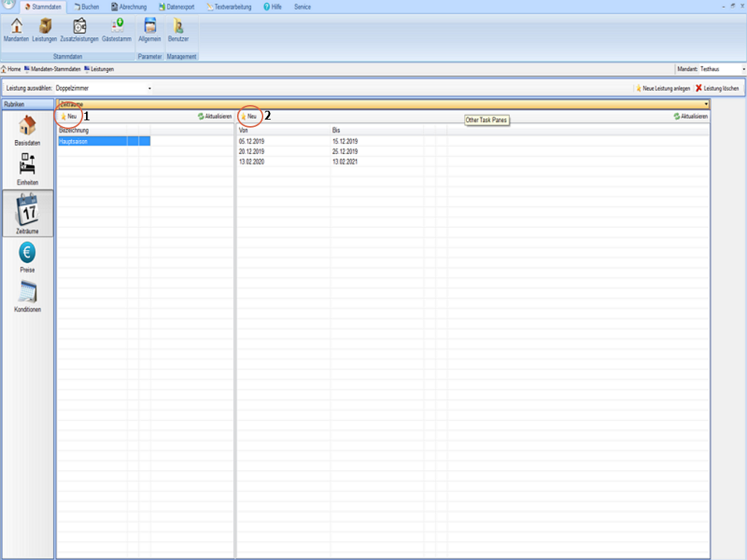Open Allgemein parameter settings
This screenshot has width=747, height=560.
coord(150,29)
